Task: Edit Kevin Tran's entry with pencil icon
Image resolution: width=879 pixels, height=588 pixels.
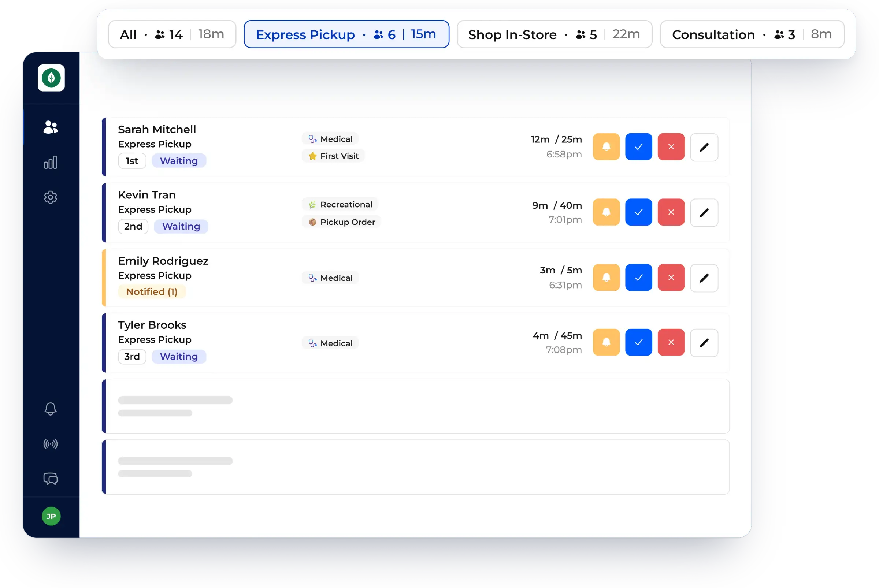Action: click(704, 213)
